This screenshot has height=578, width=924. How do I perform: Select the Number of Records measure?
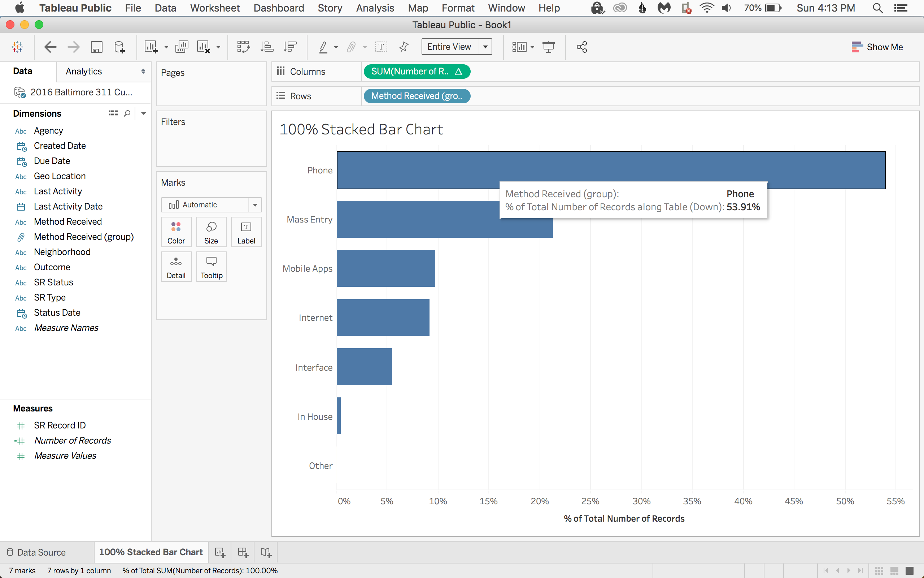coord(73,440)
